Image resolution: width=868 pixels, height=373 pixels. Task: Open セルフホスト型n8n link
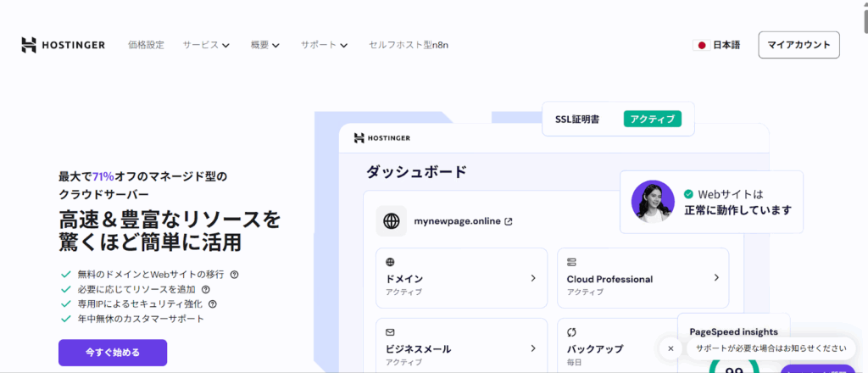[409, 45]
